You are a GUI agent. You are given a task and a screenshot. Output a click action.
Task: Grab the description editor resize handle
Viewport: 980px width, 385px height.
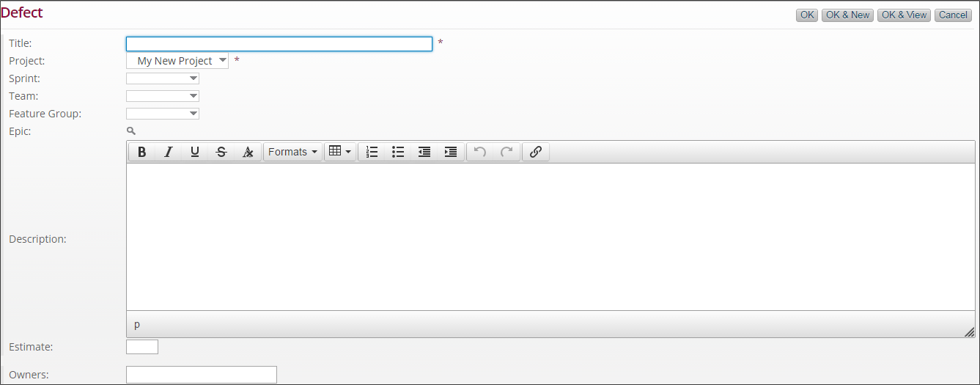[x=969, y=332]
